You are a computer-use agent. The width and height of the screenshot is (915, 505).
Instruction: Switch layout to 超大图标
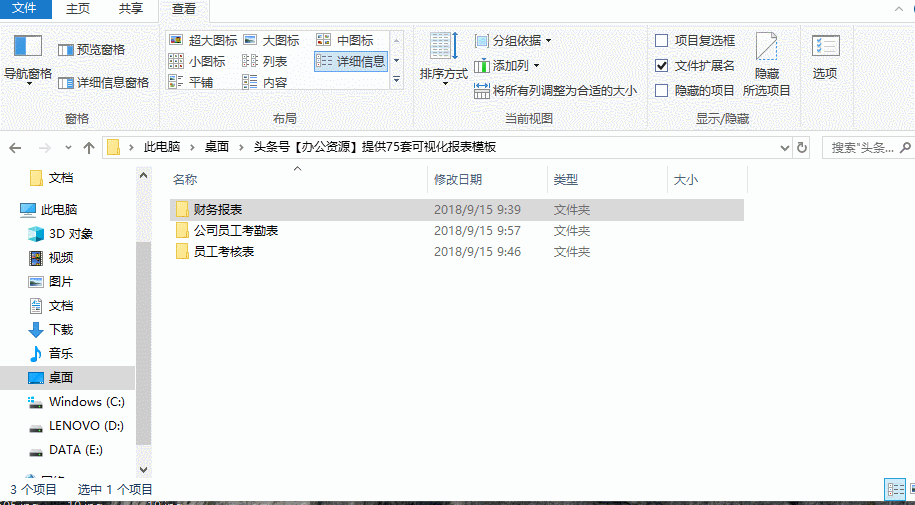(202, 40)
